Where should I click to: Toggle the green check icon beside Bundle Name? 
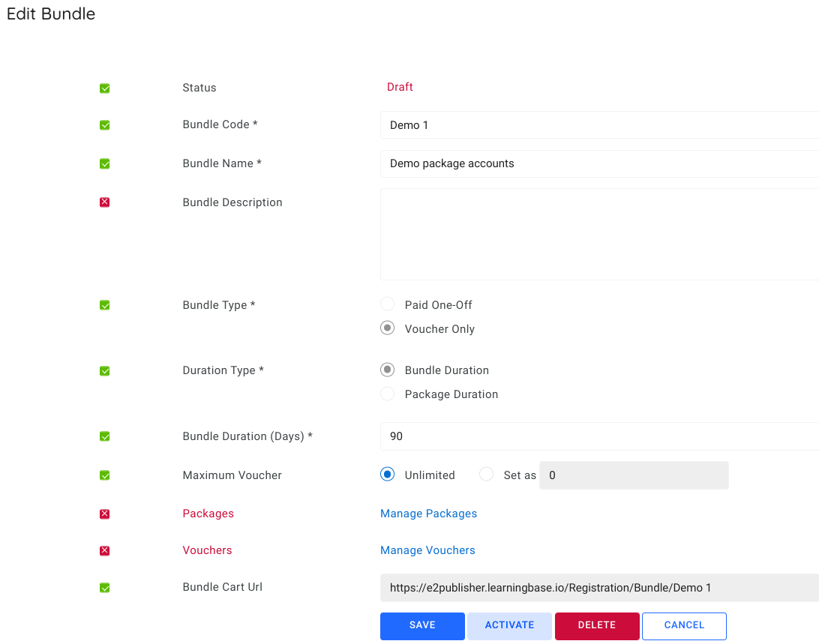(x=104, y=163)
